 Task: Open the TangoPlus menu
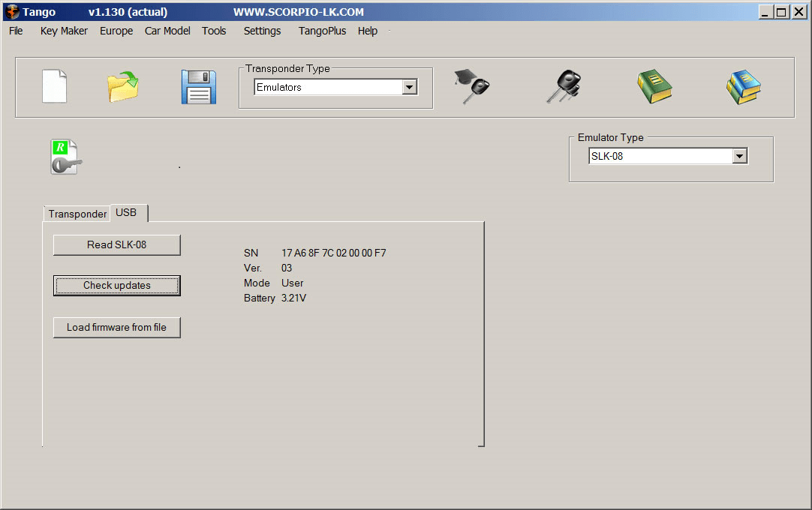coord(322,31)
